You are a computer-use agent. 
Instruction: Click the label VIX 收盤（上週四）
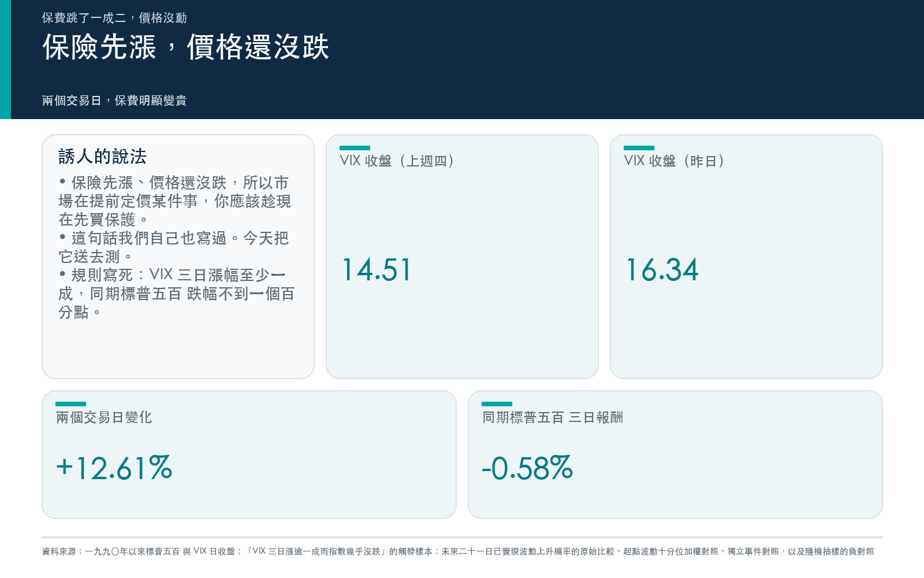(397, 161)
